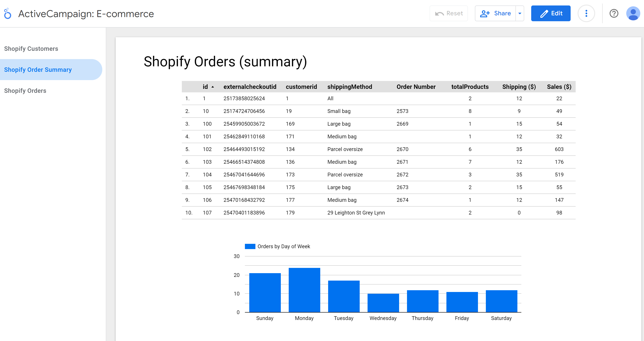The image size is (644, 341).
Task: Click the Edit button
Action: 551,14
